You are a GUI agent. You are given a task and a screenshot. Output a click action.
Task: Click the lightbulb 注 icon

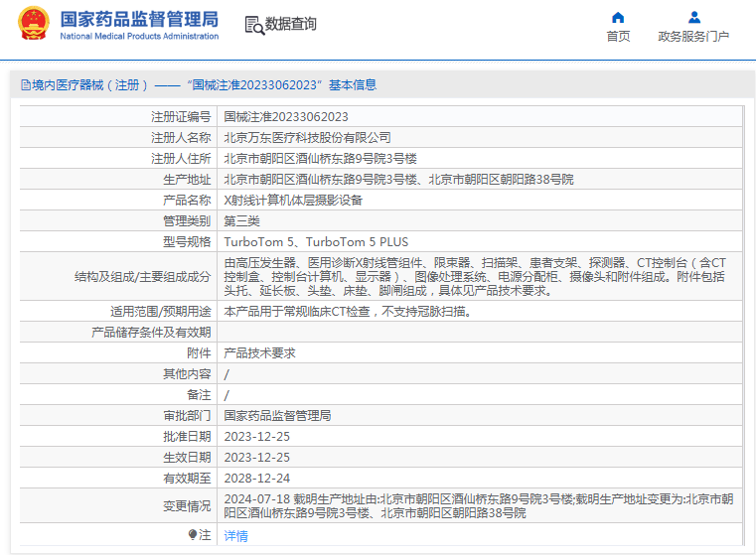(x=193, y=535)
